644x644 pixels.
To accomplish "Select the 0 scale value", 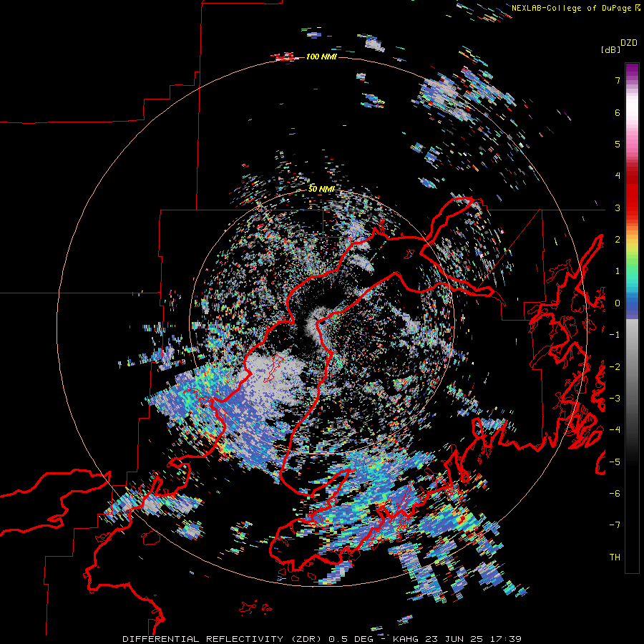I will point(618,303).
